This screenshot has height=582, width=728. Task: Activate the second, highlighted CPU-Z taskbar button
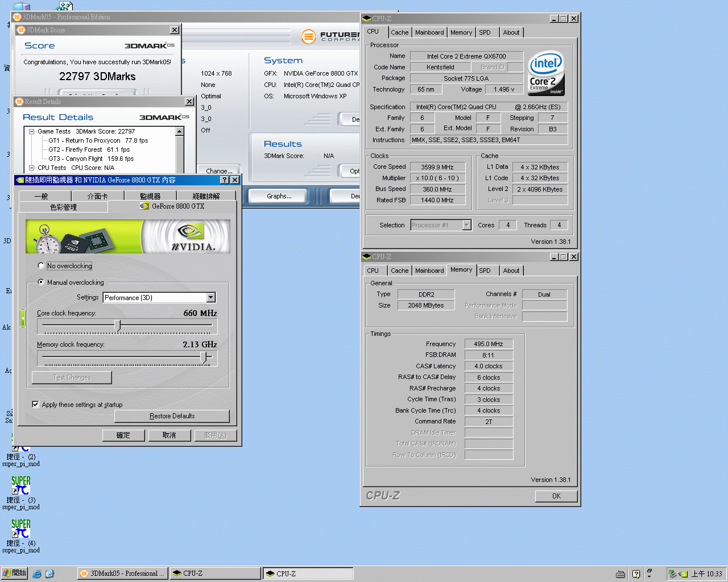308,573
